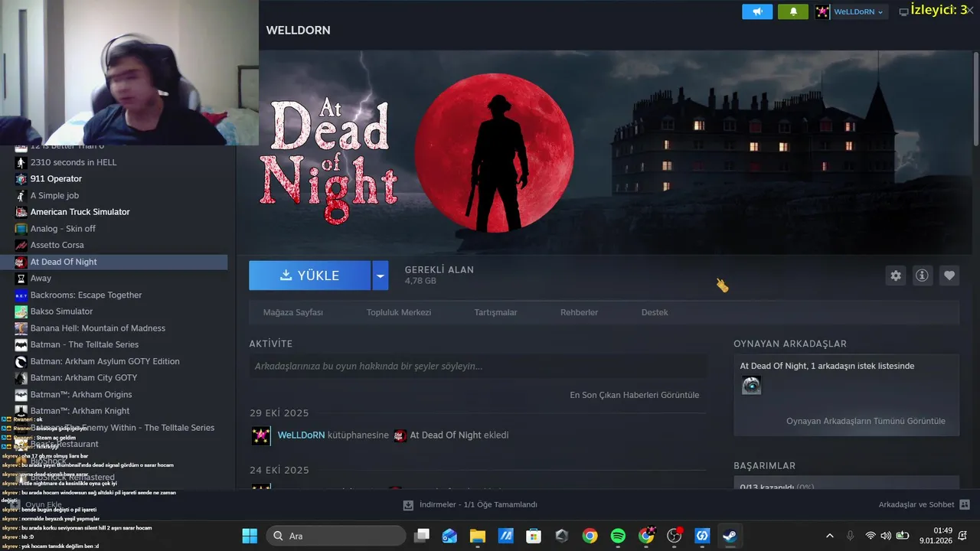This screenshot has height=551, width=980.
Task: Open Spotify from taskbar
Action: coord(618,536)
